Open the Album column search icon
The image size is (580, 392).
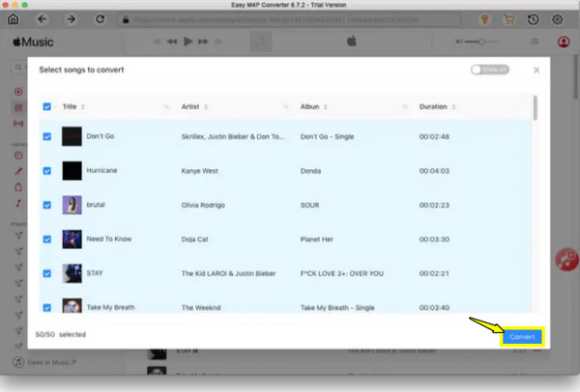coord(405,106)
